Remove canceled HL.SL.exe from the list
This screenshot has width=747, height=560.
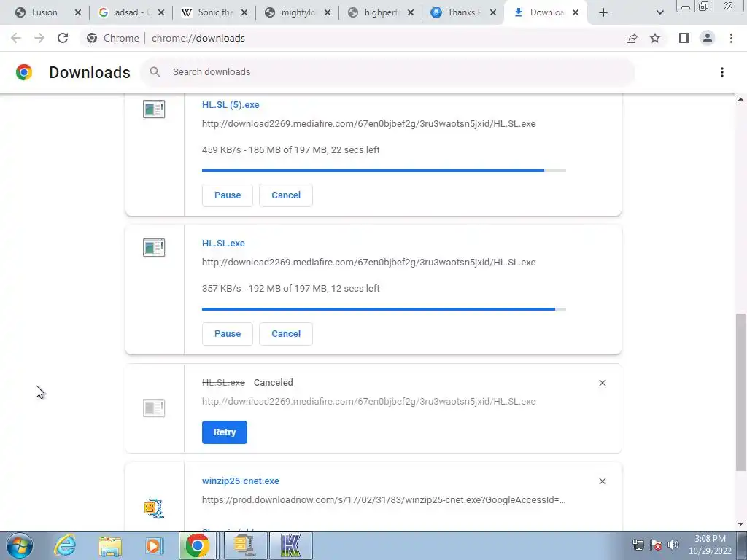[x=602, y=383]
